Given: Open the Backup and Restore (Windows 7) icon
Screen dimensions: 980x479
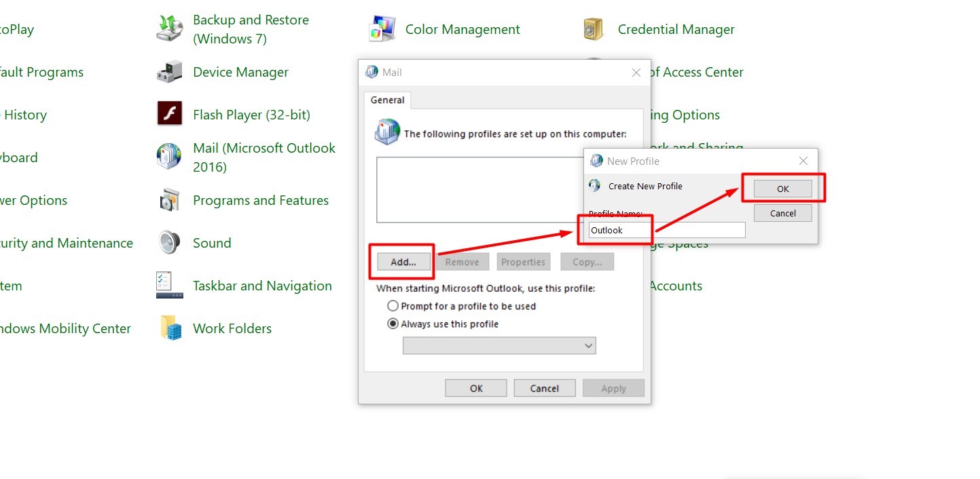Looking at the screenshot, I should point(170,29).
